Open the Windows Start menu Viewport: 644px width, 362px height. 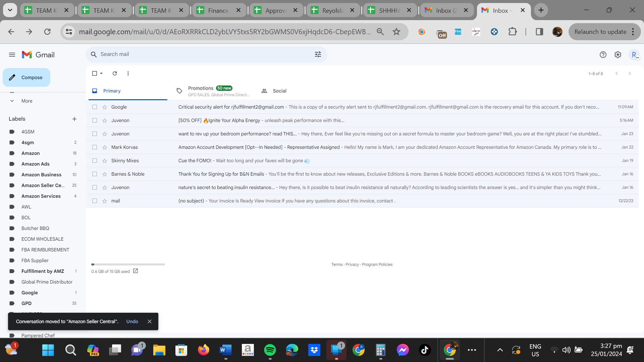click(x=48, y=350)
